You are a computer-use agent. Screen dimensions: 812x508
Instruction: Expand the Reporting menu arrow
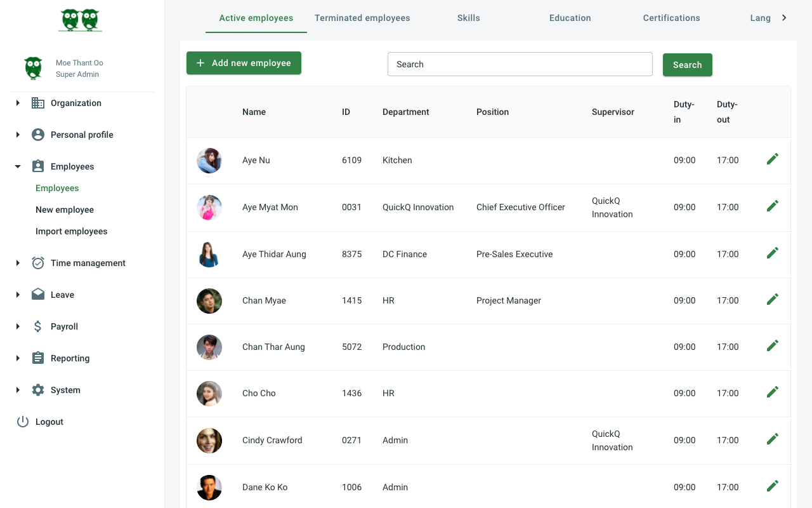click(x=18, y=358)
